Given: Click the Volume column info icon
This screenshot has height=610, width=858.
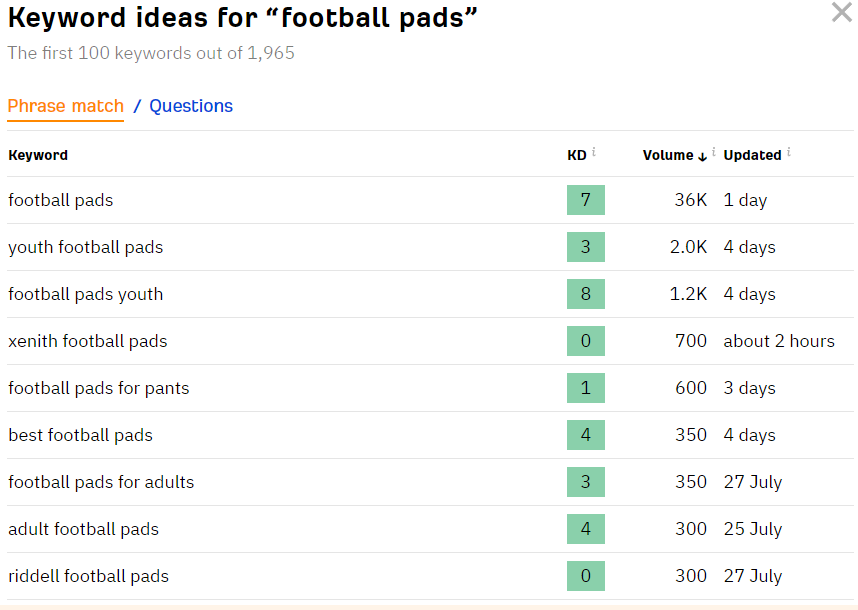Looking at the screenshot, I should pos(713,152).
